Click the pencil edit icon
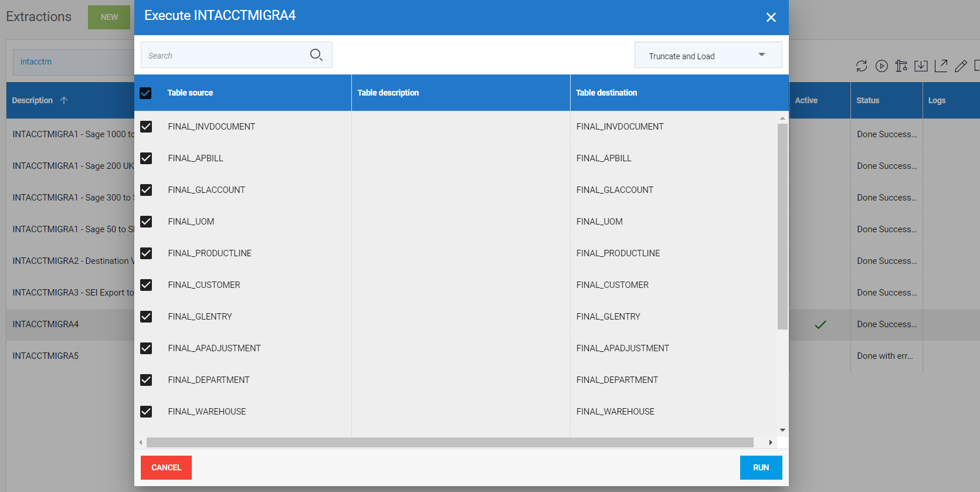The width and height of the screenshot is (980, 492). [x=960, y=66]
